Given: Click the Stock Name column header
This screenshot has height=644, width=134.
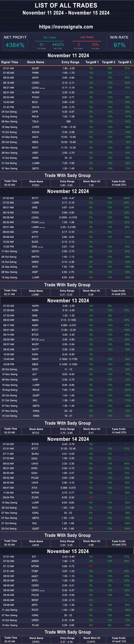Looking at the screenshot, I should (36, 62).
